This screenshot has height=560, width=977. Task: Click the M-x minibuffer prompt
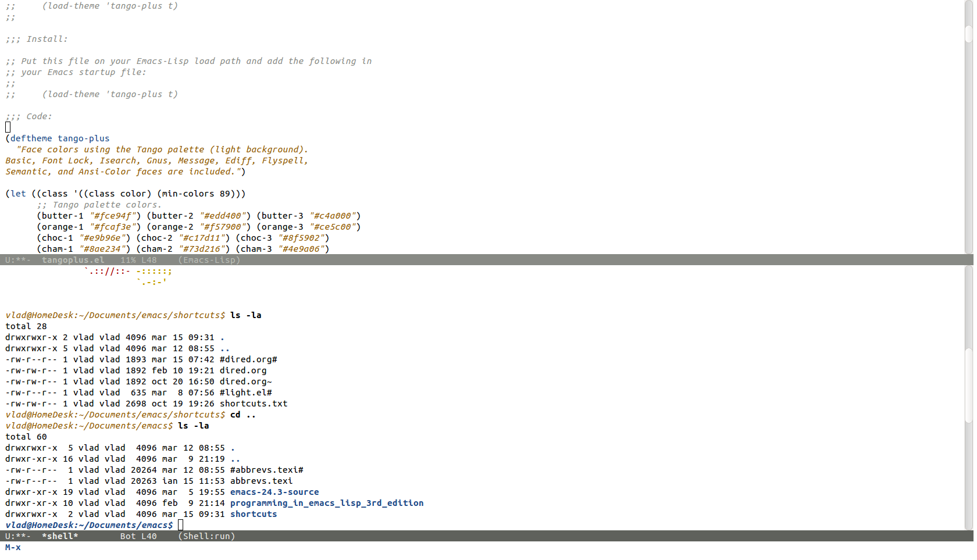click(13, 547)
